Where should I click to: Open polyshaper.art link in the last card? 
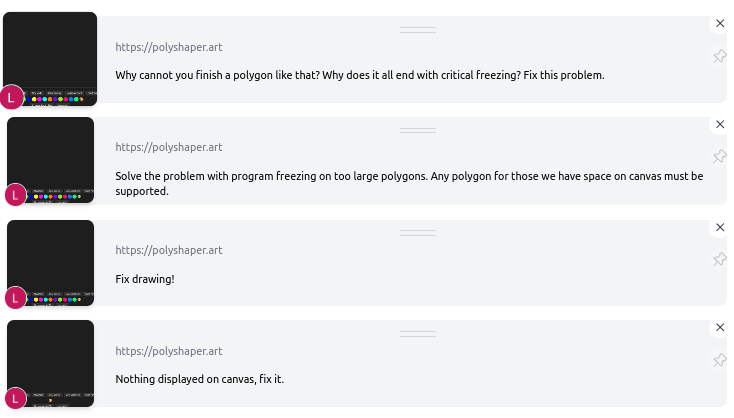(169, 351)
